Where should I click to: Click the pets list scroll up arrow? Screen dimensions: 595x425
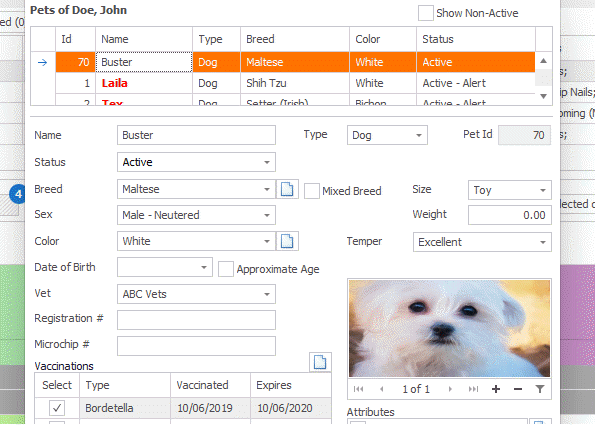[x=543, y=61]
